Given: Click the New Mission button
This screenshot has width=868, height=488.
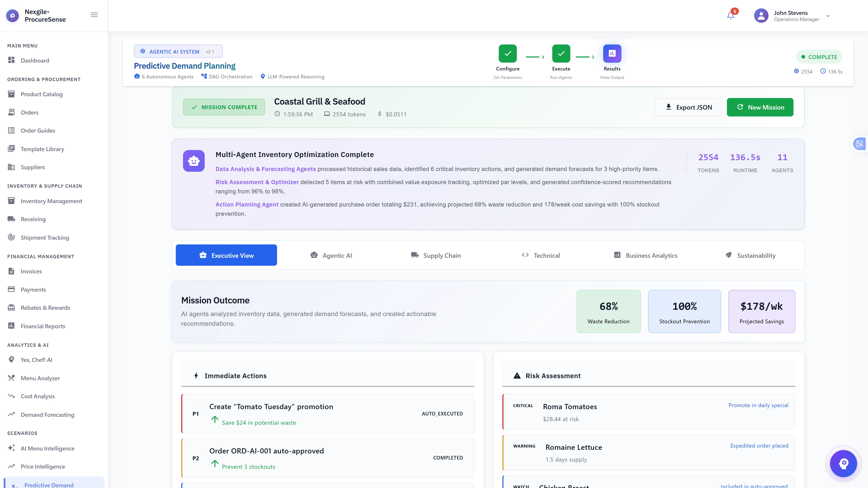Looking at the screenshot, I should point(760,107).
